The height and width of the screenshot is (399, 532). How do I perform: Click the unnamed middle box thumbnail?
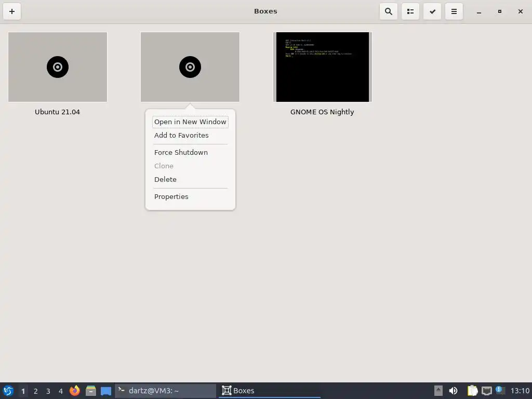(x=190, y=67)
